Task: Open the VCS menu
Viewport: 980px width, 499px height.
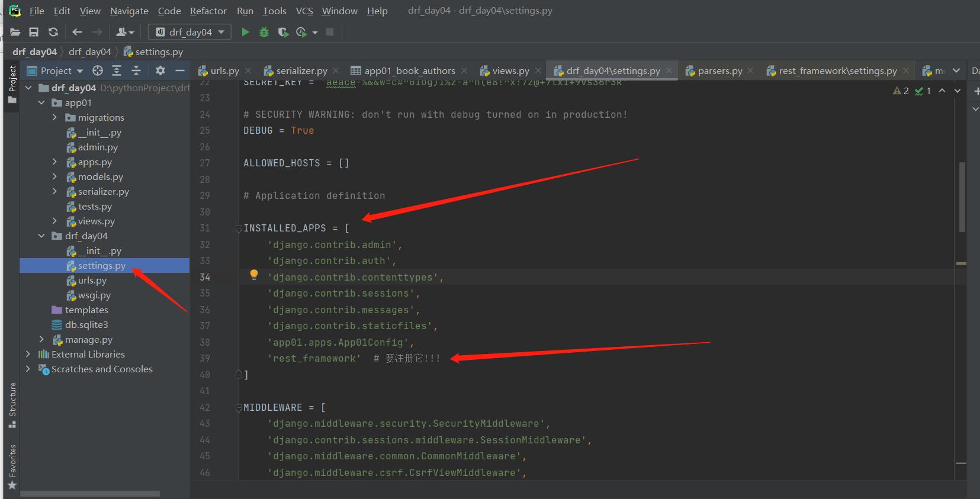Action: pos(304,11)
